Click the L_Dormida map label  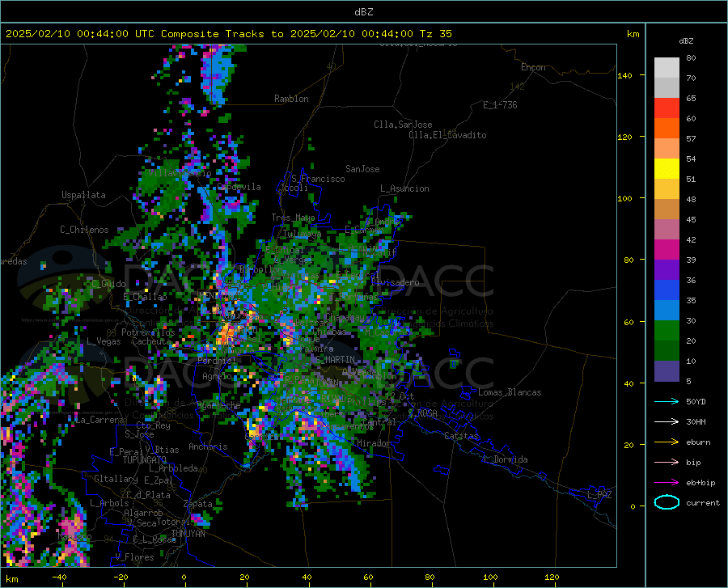pos(506,459)
